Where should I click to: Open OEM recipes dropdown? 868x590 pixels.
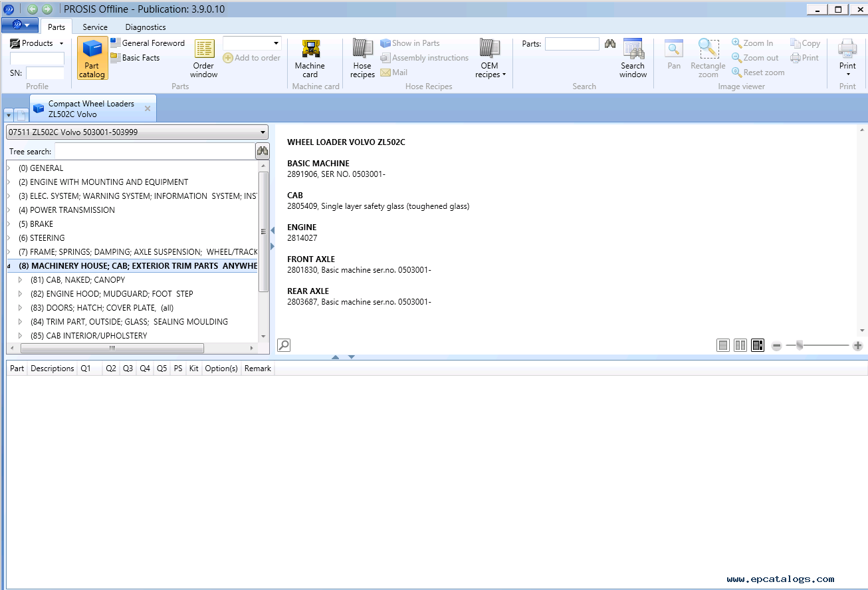490,59
